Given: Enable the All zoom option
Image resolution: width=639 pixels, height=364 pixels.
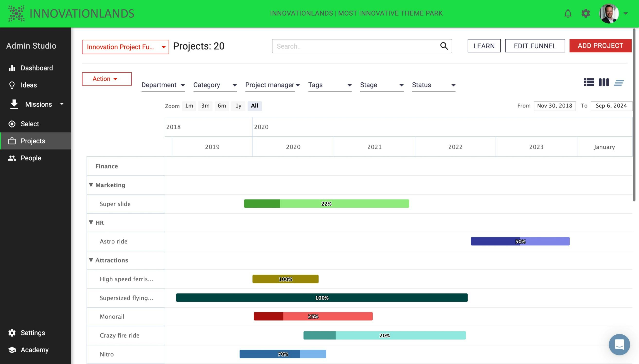Looking at the screenshot, I should tap(254, 106).
